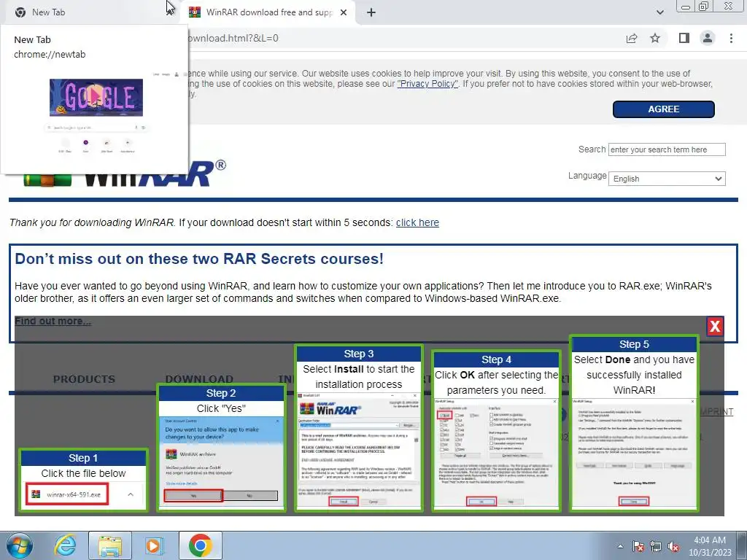Open the Chrome three-dot menu
Viewport: 747px width, 560px height.
pyautogui.click(x=731, y=38)
